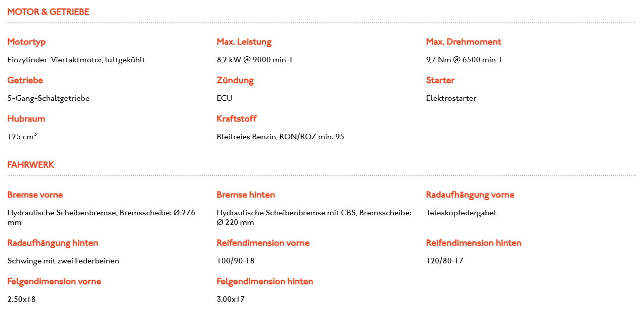Click the Einzylinder-Viertaktmotor, luftgekühlt text
Viewport: 644px width, 310px height.
coord(76,60)
